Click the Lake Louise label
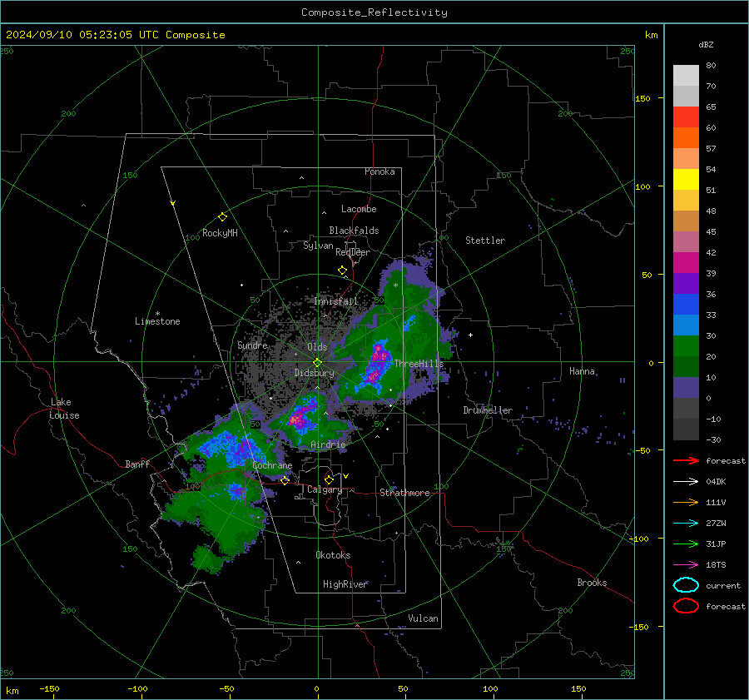 [64, 409]
